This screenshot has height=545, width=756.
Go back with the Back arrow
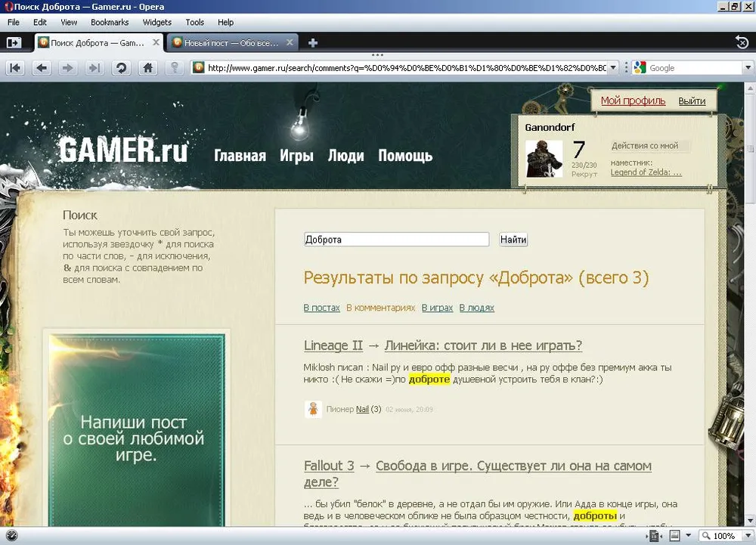[x=42, y=68]
